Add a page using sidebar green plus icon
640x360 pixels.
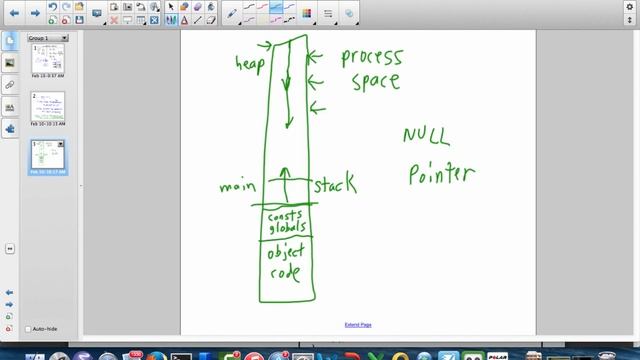(9, 316)
